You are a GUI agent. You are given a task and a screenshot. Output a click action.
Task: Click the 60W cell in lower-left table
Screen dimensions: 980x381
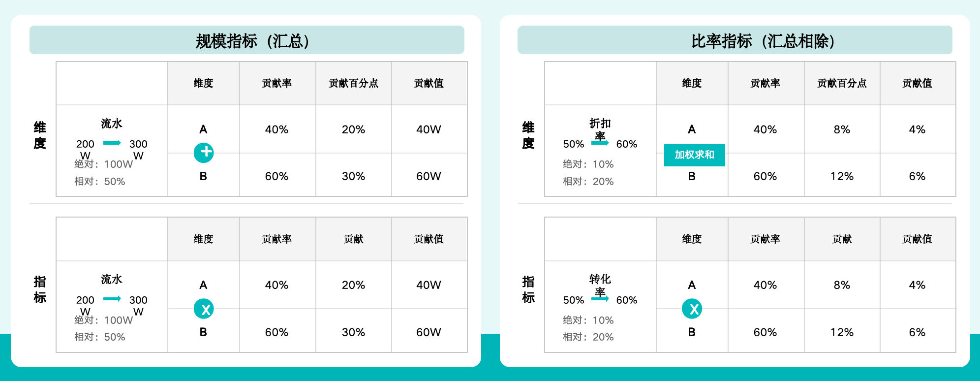(x=429, y=332)
